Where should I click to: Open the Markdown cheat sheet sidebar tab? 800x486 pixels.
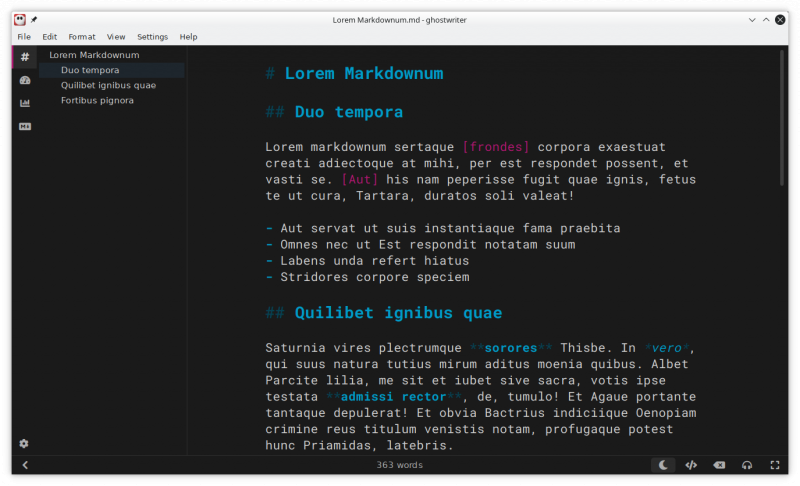[24, 126]
